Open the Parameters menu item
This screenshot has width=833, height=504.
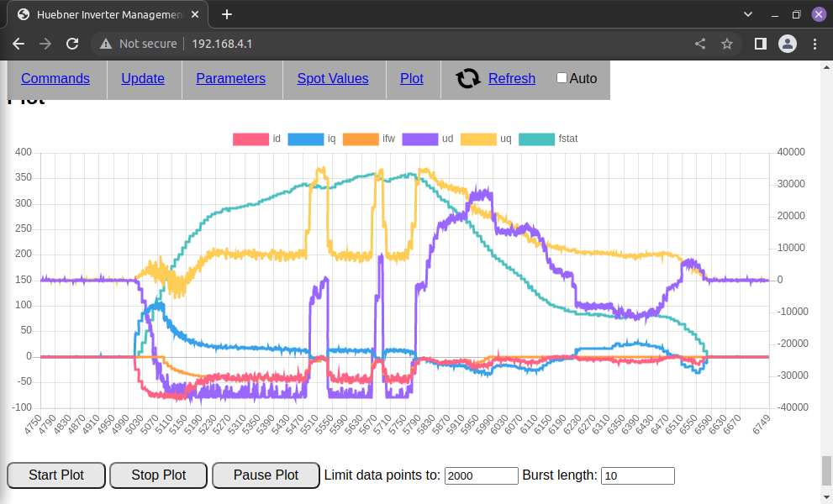point(230,78)
